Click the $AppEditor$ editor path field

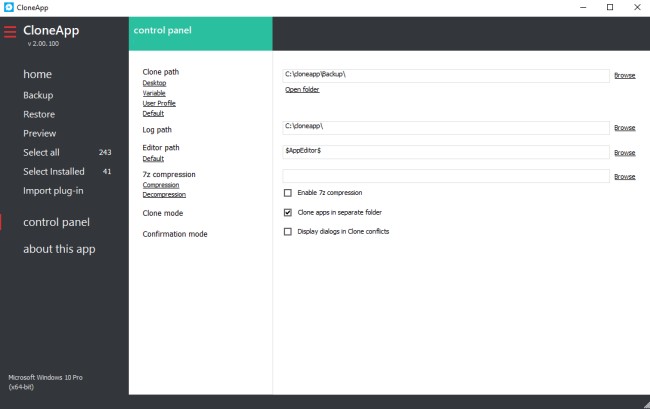click(x=446, y=152)
